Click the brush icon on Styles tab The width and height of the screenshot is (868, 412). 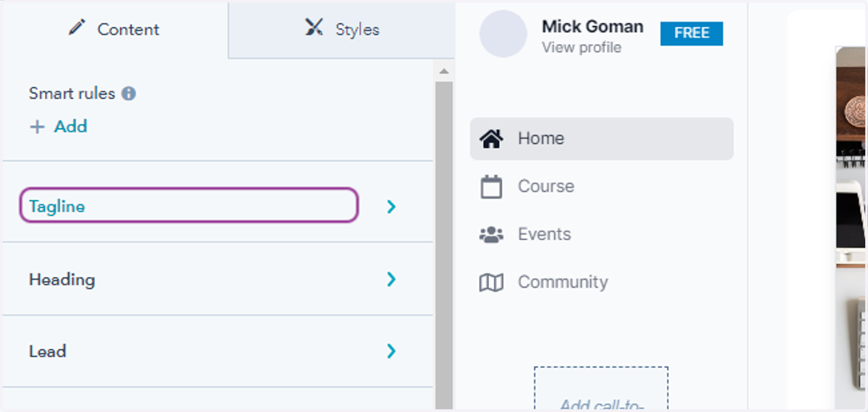[314, 28]
